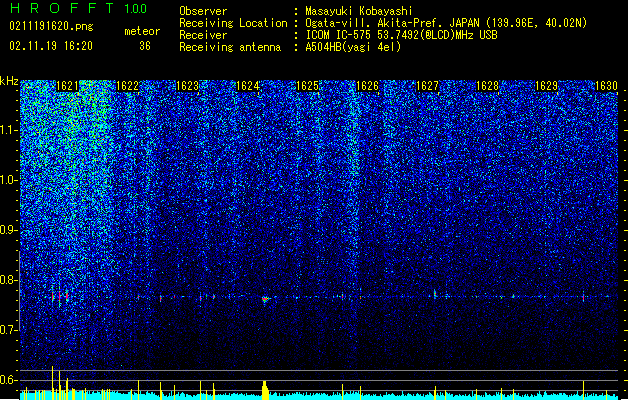Click the 0.9 kHz axis label
This screenshot has height=400, width=629.
click(8, 230)
